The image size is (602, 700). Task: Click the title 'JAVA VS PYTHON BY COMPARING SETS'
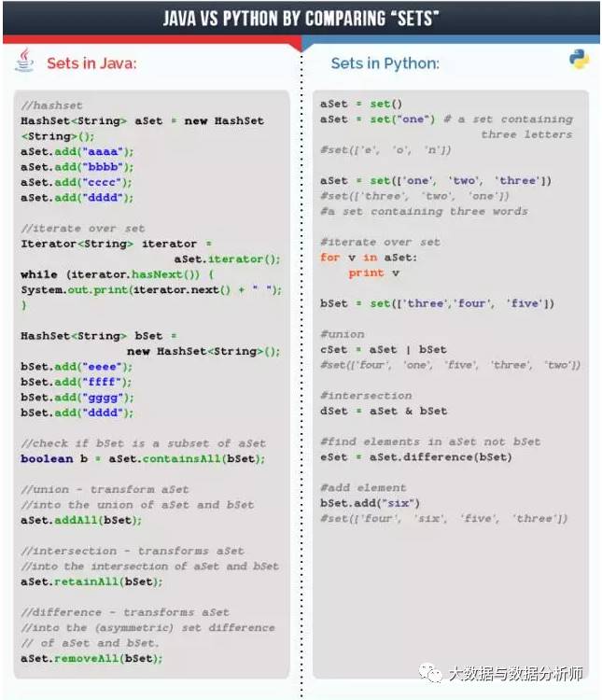pos(301,19)
